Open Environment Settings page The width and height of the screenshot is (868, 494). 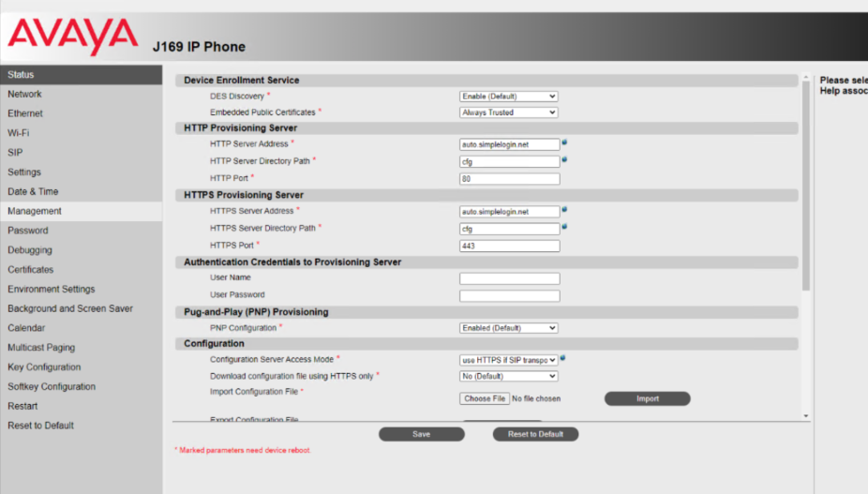point(82,289)
